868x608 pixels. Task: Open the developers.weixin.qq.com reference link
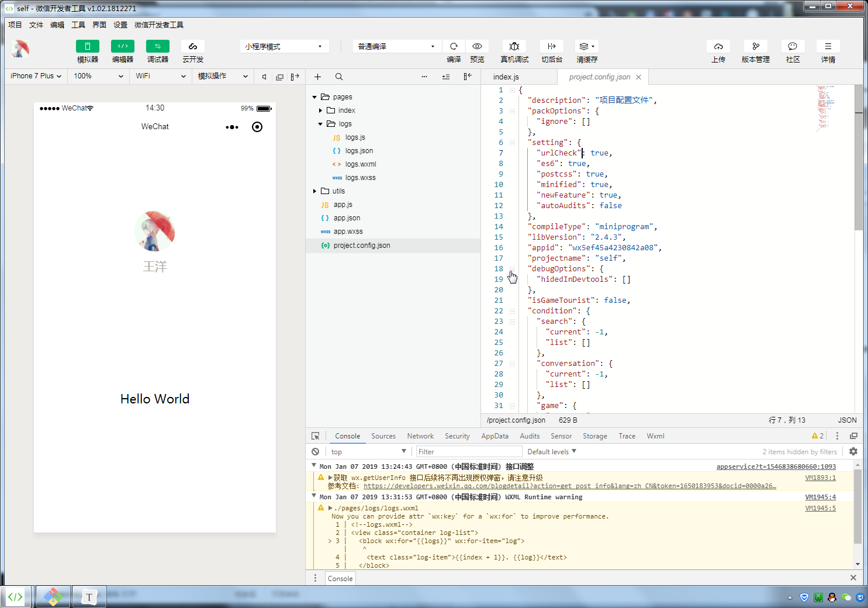pyautogui.click(x=570, y=486)
